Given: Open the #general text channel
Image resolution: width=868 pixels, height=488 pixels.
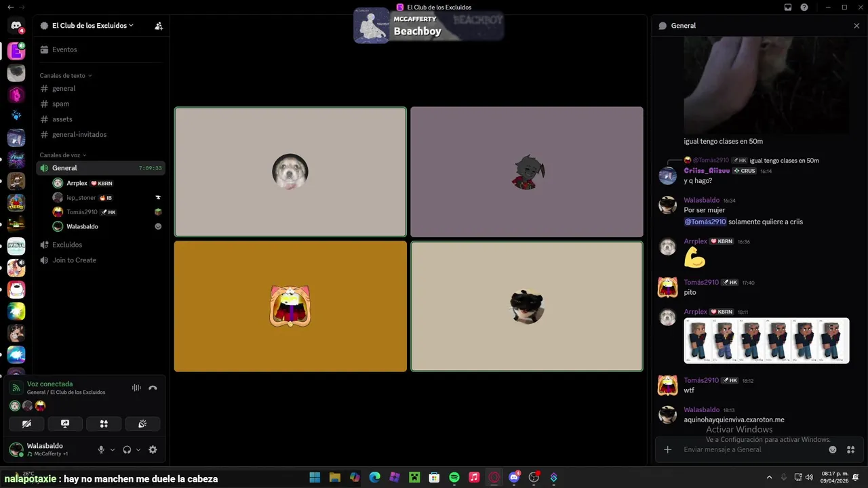Looking at the screenshot, I should [102, 89].
